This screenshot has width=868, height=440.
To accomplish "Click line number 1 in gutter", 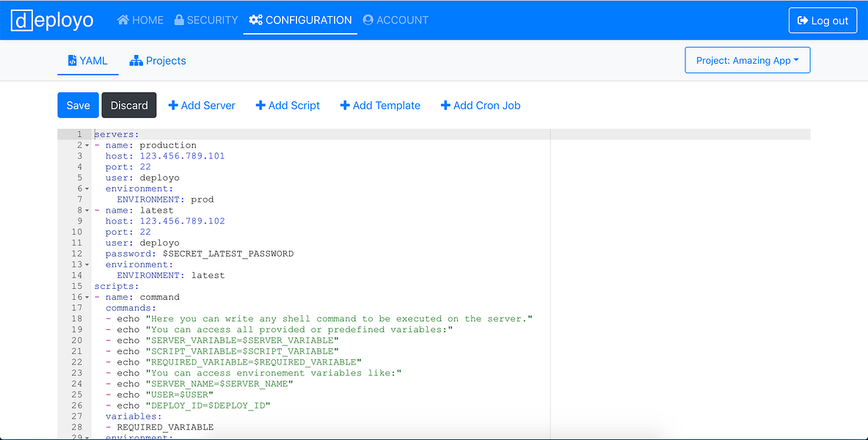I will click(x=79, y=134).
